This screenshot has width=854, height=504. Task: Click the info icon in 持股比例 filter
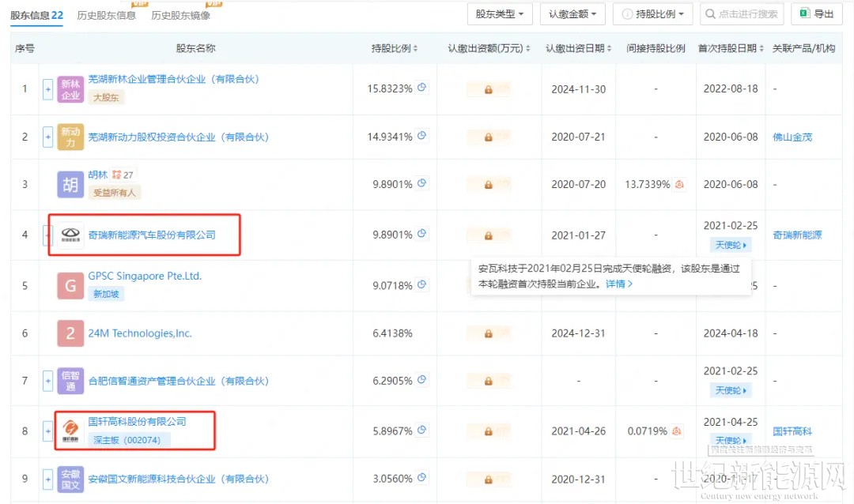click(627, 14)
